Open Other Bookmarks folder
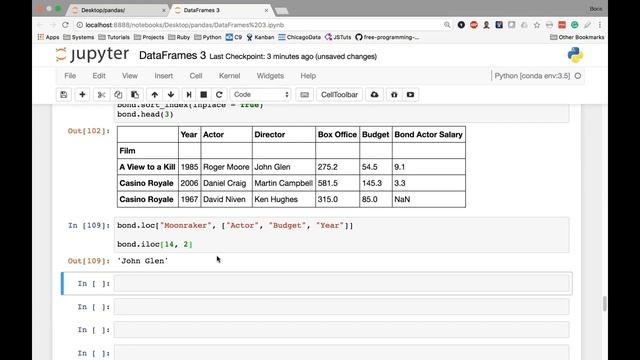 pyautogui.click(x=577, y=37)
